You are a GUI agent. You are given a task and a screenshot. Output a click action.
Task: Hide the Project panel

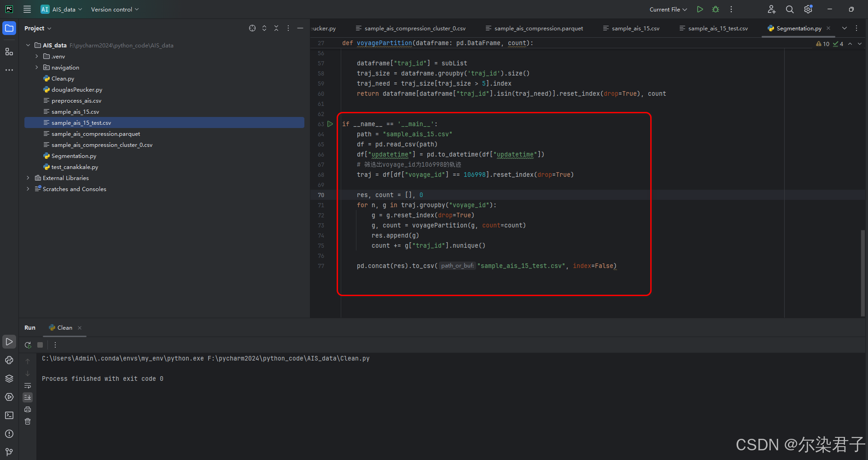[x=300, y=28]
